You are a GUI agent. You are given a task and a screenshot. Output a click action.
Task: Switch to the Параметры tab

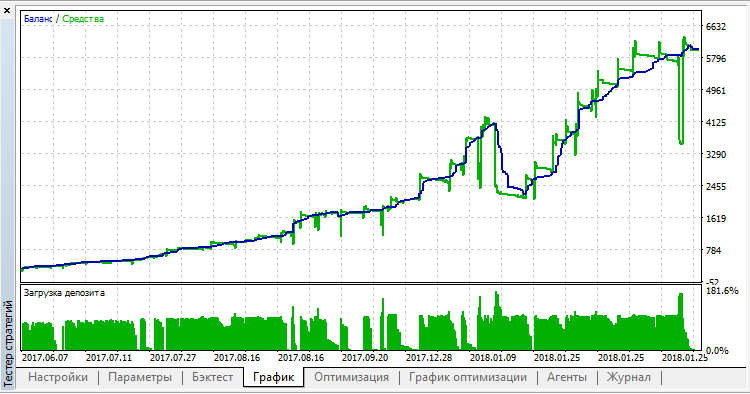click(x=140, y=377)
